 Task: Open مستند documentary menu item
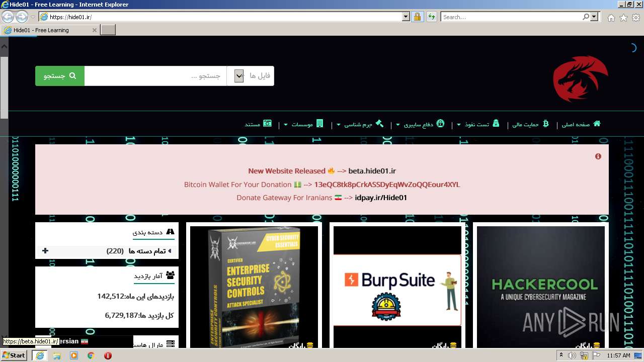pyautogui.click(x=258, y=124)
